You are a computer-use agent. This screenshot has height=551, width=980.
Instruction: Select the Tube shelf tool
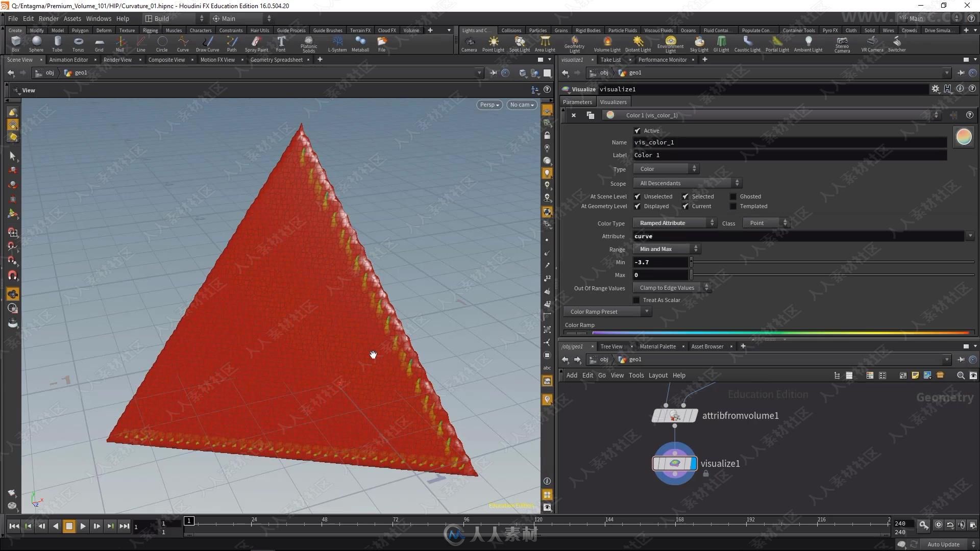click(57, 44)
